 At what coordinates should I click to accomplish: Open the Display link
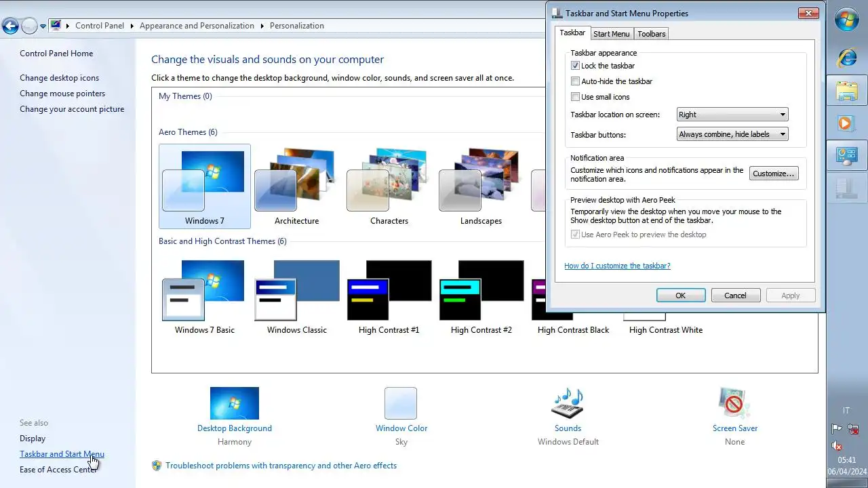(33, 439)
